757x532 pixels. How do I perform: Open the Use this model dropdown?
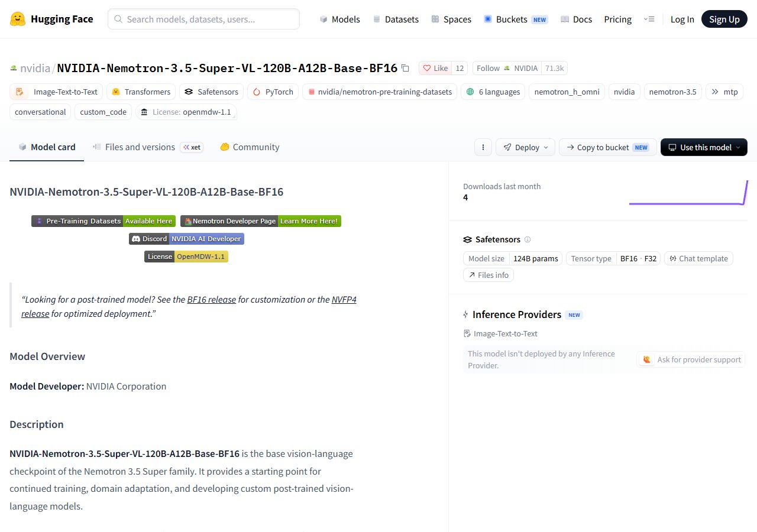tap(704, 147)
